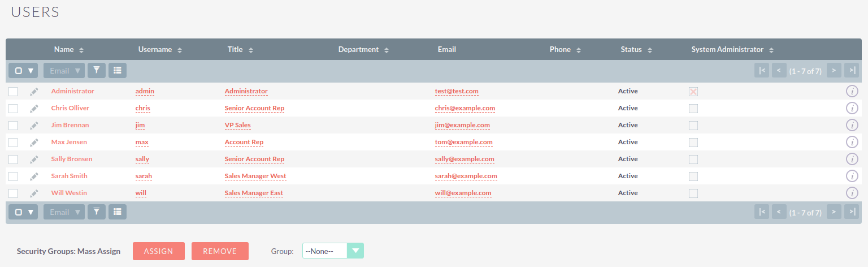Image resolution: width=868 pixels, height=267 pixels.
Task: Go to first page in top pagination
Action: 762,70
